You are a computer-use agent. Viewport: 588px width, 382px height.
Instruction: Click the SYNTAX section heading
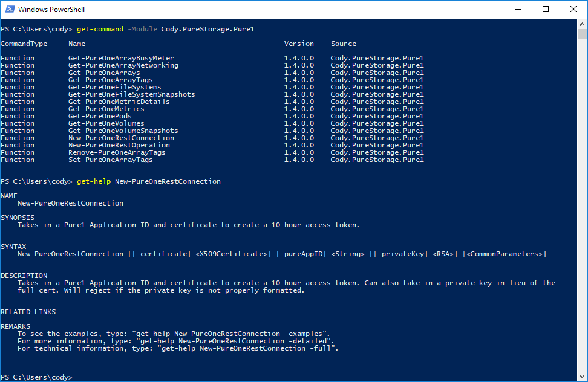(13, 247)
